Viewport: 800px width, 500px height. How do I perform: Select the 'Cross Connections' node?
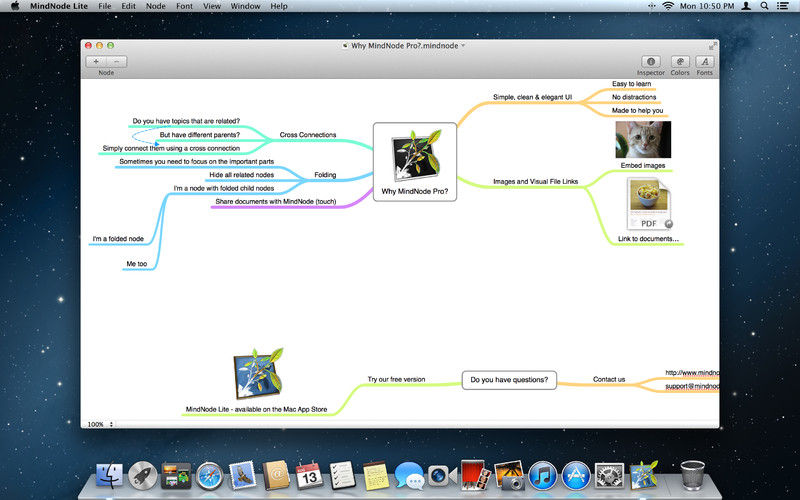point(308,135)
